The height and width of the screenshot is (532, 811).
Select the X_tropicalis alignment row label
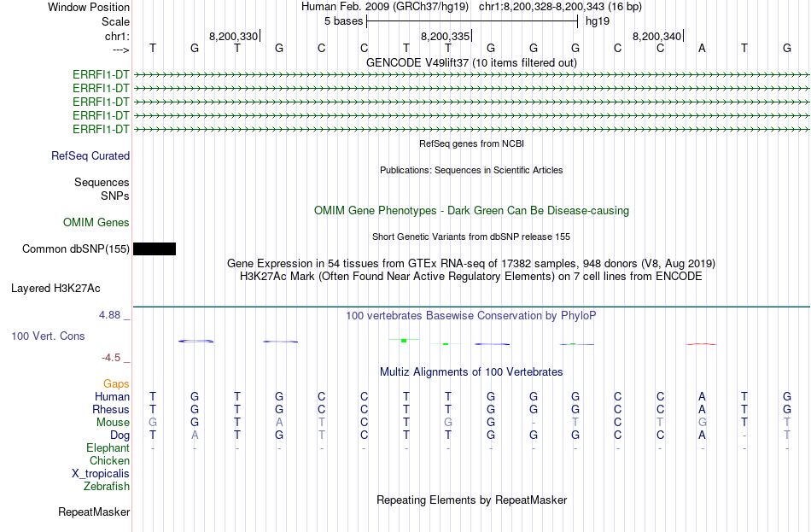[101, 474]
